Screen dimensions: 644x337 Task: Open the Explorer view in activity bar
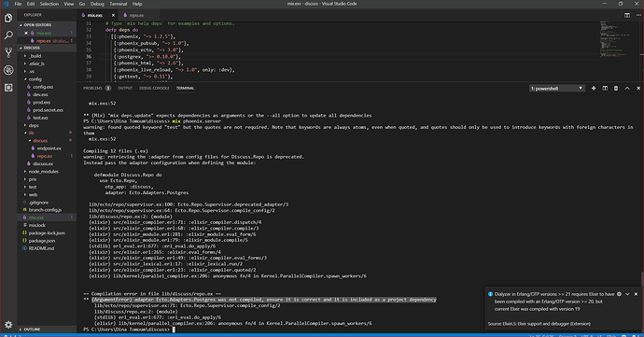pos(8,18)
